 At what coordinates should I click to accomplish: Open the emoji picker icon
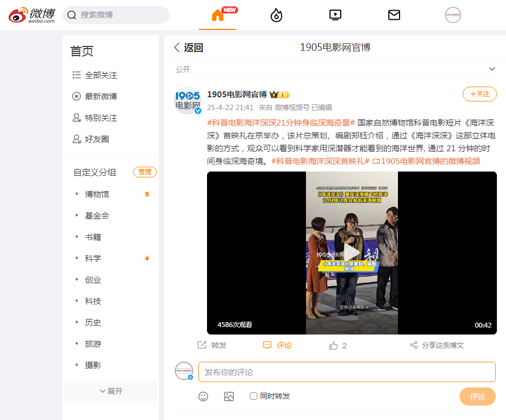coord(203,396)
